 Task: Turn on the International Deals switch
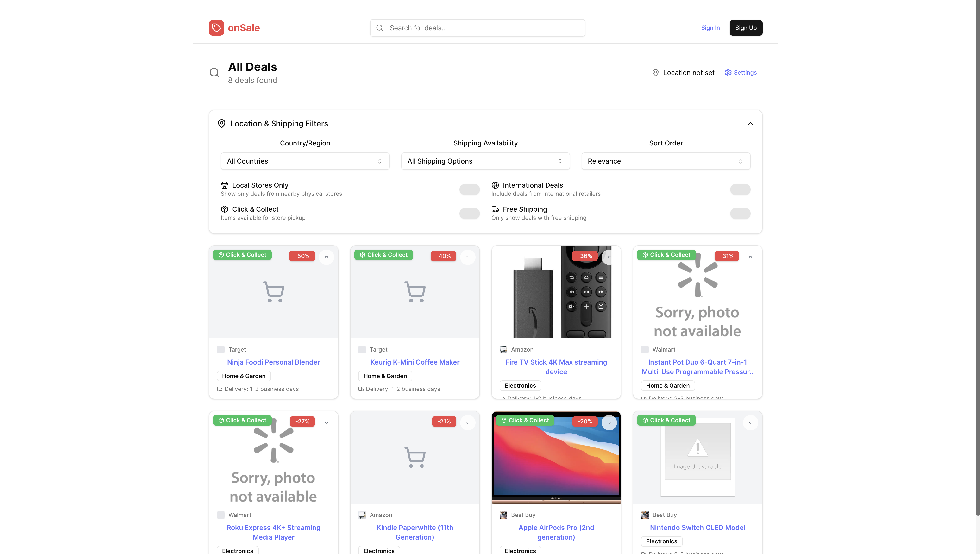pyautogui.click(x=740, y=189)
